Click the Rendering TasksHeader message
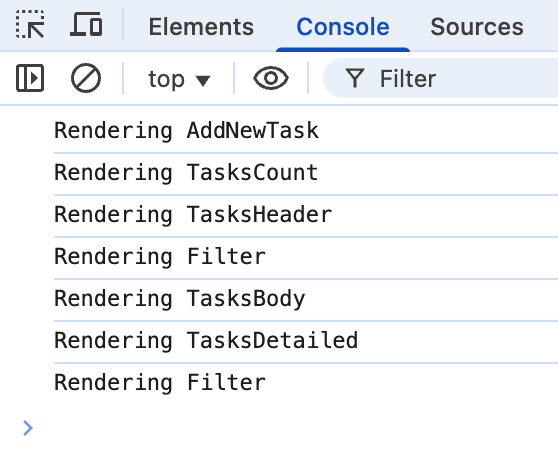This screenshot has width=558, height=460. click(x=193, y=215)
